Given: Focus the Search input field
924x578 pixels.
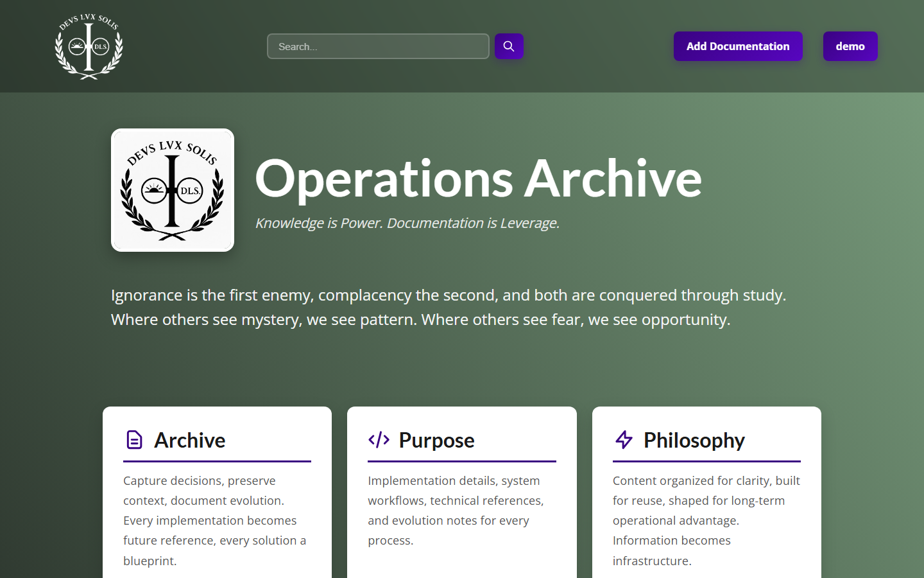Looking at the screenshot, I should coord(378,46).
